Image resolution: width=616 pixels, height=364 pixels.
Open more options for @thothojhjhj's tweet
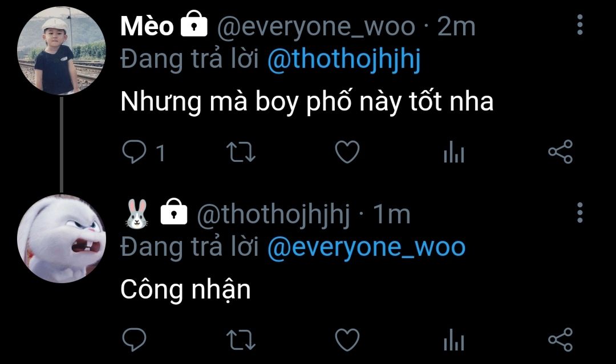[580, 213]
